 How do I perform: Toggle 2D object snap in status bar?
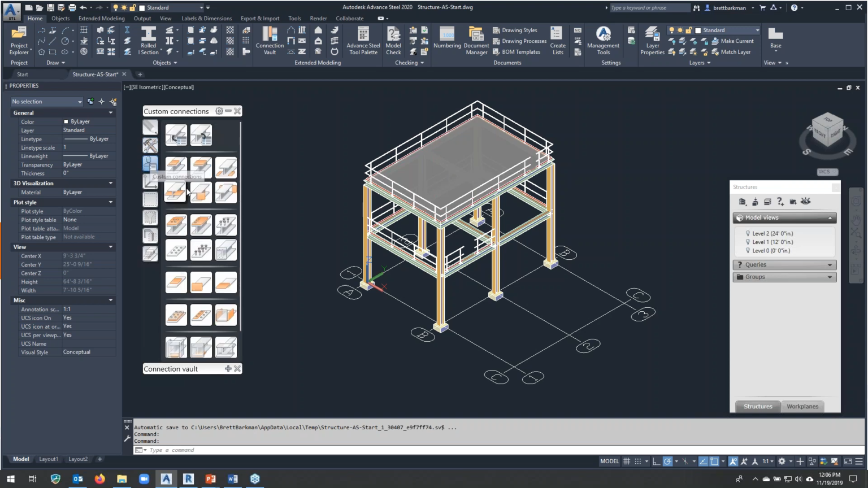coord(714,461)
